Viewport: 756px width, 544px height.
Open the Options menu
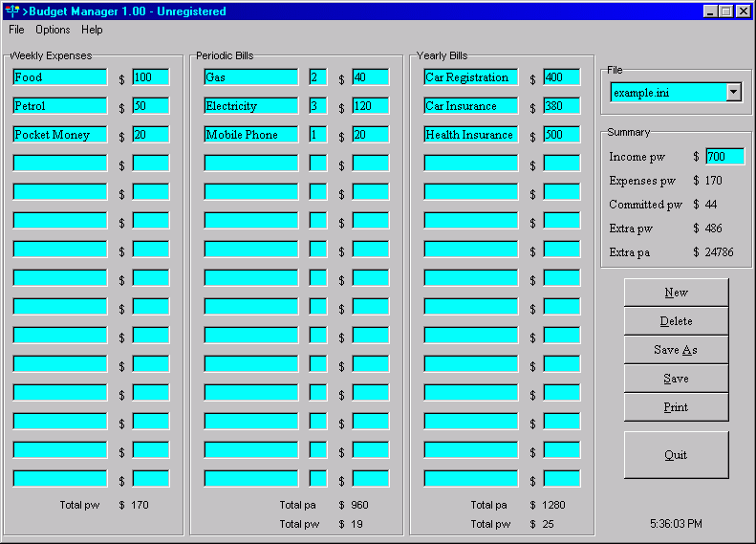[x=53, y=30]
